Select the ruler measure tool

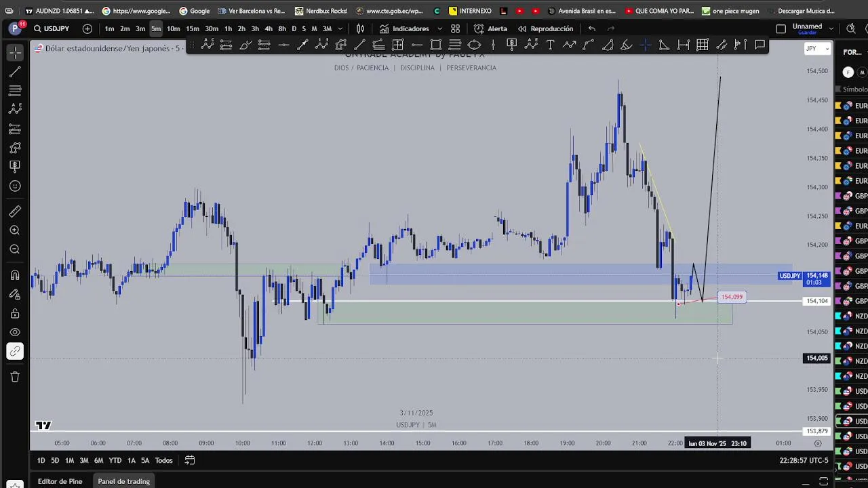point(15,211)
